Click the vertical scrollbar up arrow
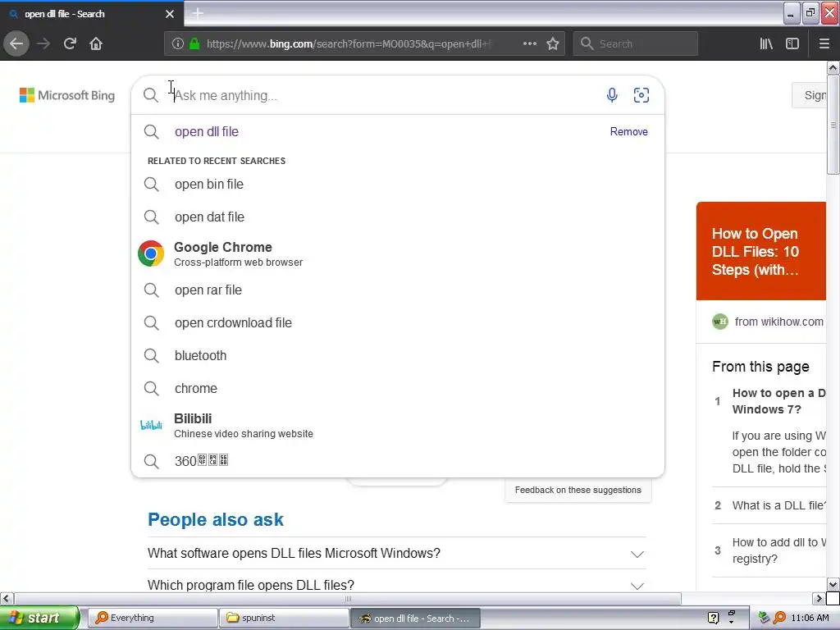The image size is (840, 630). click(x=833, y=67)
